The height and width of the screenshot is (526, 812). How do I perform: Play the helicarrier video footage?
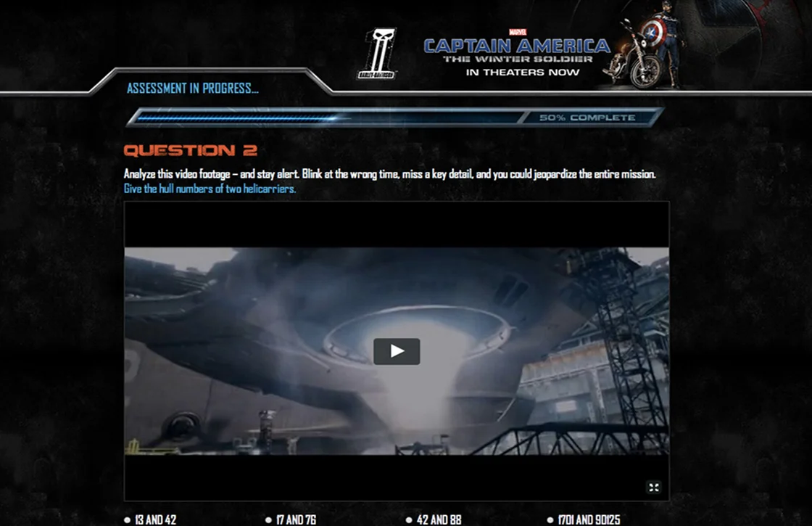point(397,351)
